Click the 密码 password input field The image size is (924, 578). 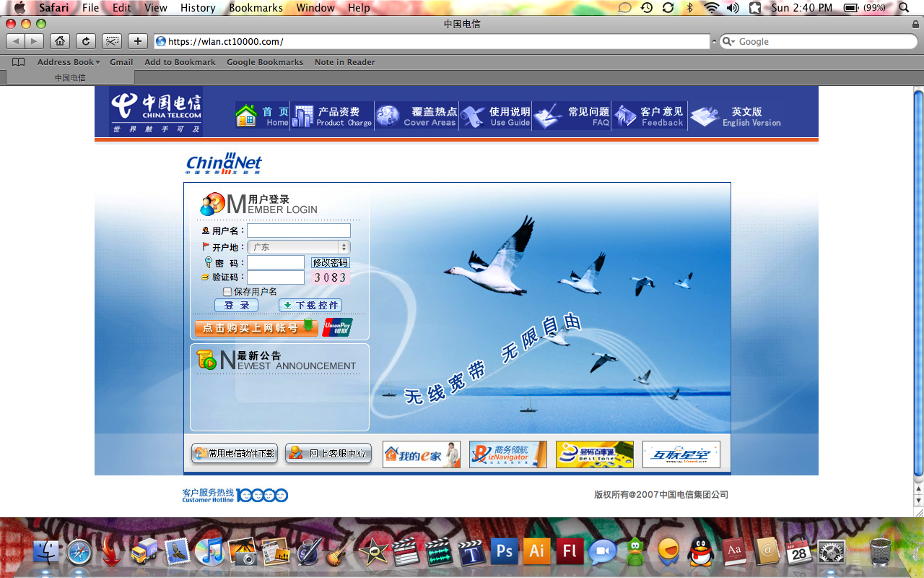click(x=276, y=262)
